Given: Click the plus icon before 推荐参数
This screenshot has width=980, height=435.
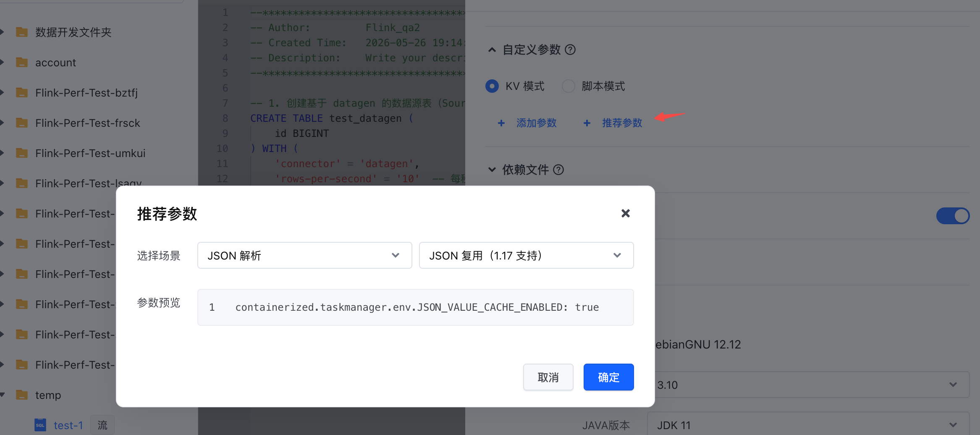Looking at the screenshot, I should 587,123.
